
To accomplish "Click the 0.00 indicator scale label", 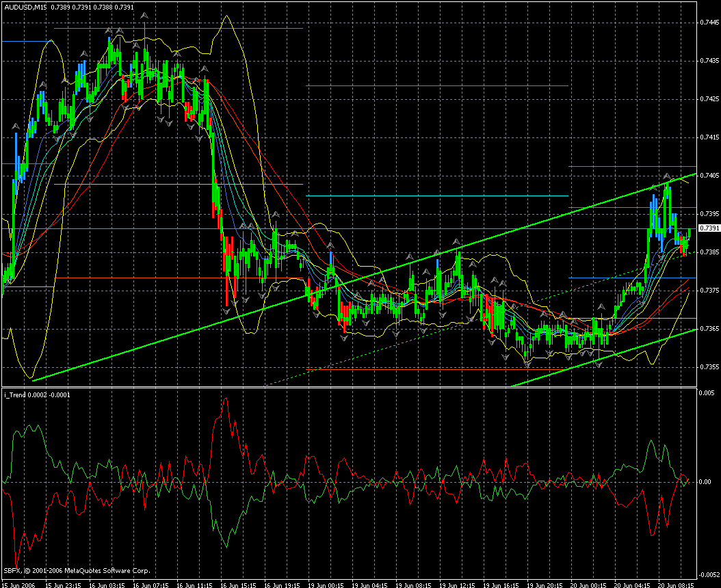I will 705,482.
